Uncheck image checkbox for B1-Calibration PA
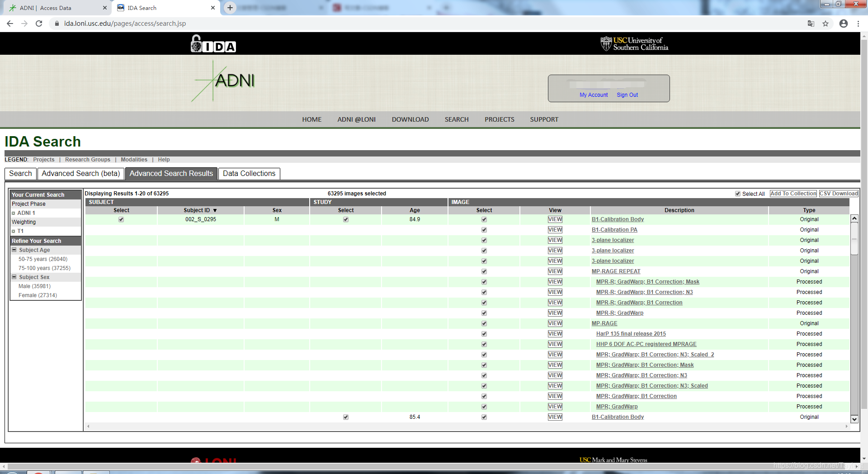Image resolution: width=868 pixels, height=474 pixels. pyautogui.click(x=484, y=230)
